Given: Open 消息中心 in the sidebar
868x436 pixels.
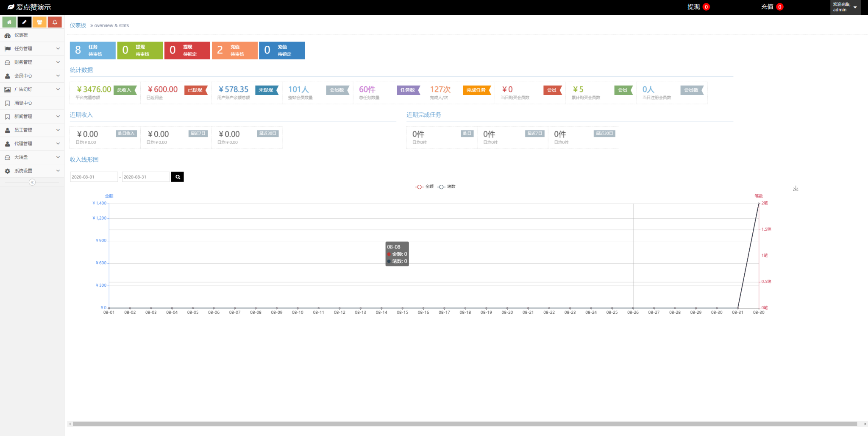Looking at the screenshot, I should [x=23, y=103].
